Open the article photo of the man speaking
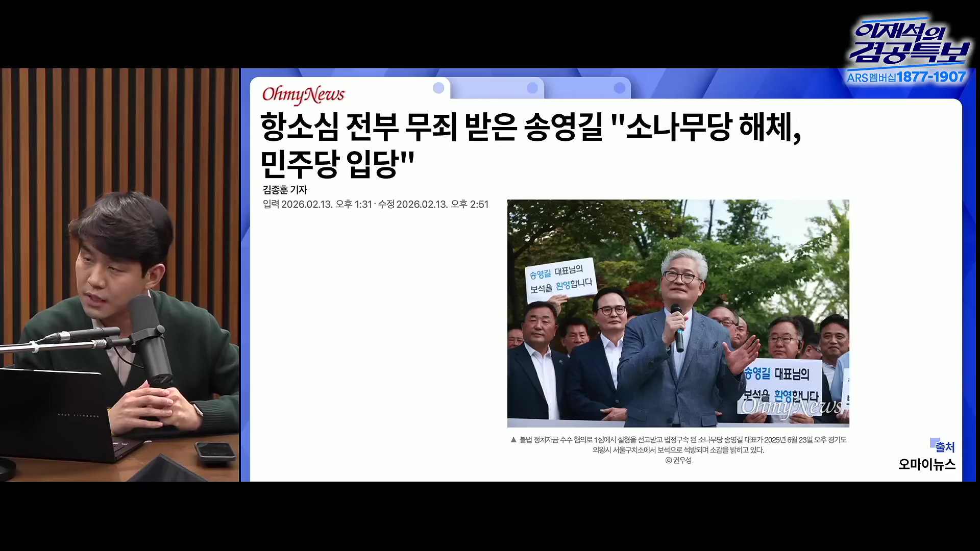Image resolution: width=980 pixels, height=551 pixels. point(678,313)
